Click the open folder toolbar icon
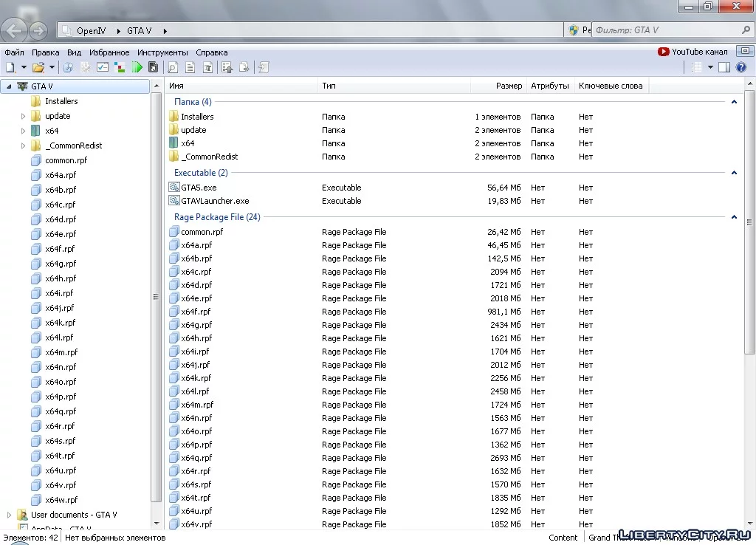 point(38,67)
